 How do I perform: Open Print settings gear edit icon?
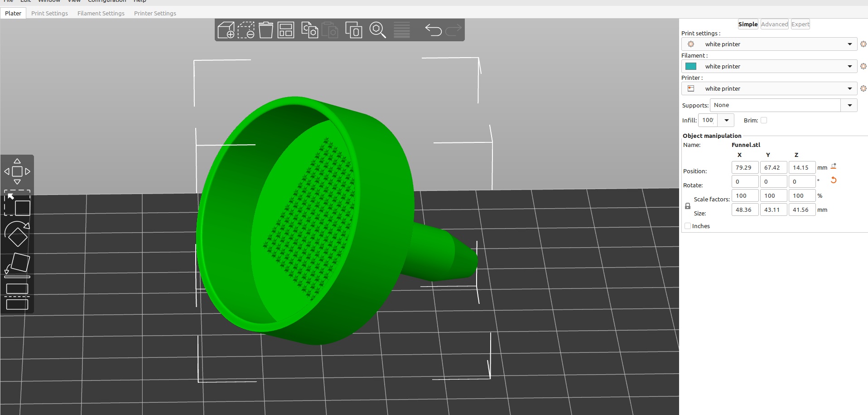click(863, 44)
